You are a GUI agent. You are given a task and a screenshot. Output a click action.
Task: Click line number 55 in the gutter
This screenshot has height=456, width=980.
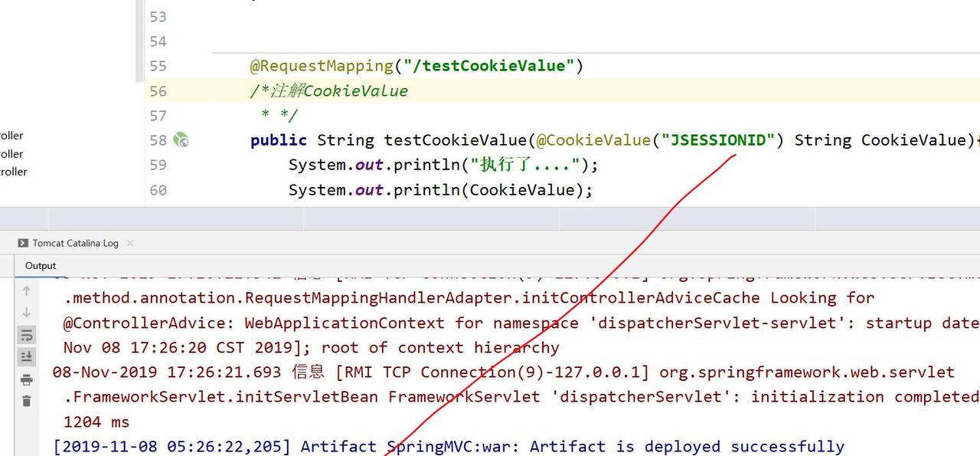pyautogui.click(x=158, y=66)
